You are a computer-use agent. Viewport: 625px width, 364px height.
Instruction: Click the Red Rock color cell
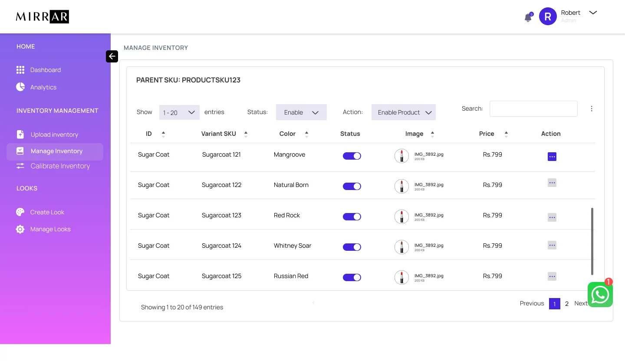[x=287, y=215]
